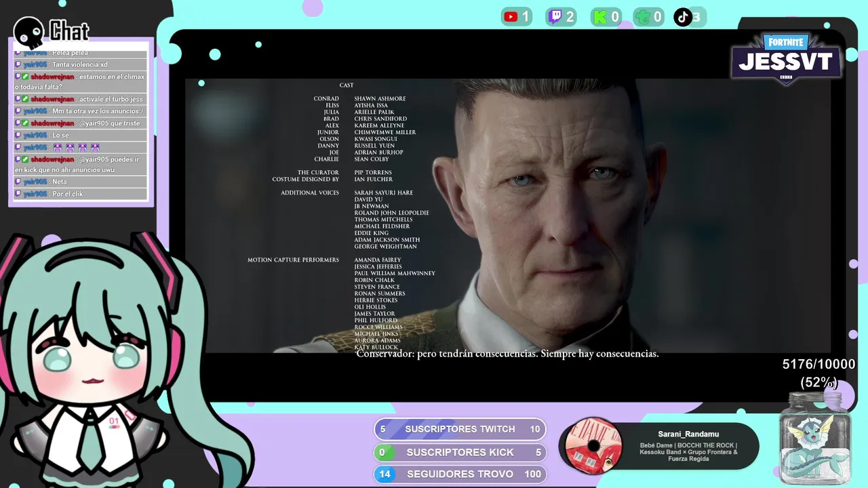This screenshot has width=868, height=488.
Task: Click credit name Shawn Ashmore
Action: [380, 99]
